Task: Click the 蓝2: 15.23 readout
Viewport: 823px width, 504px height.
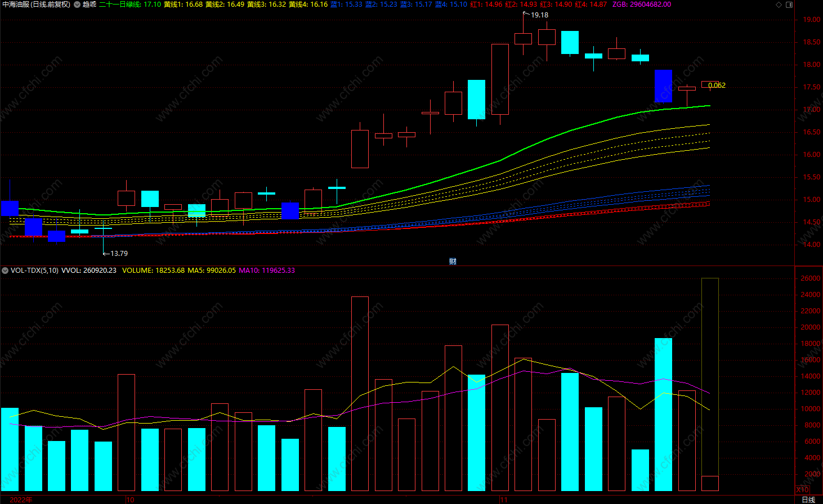Action: click(x=381, y=4)
